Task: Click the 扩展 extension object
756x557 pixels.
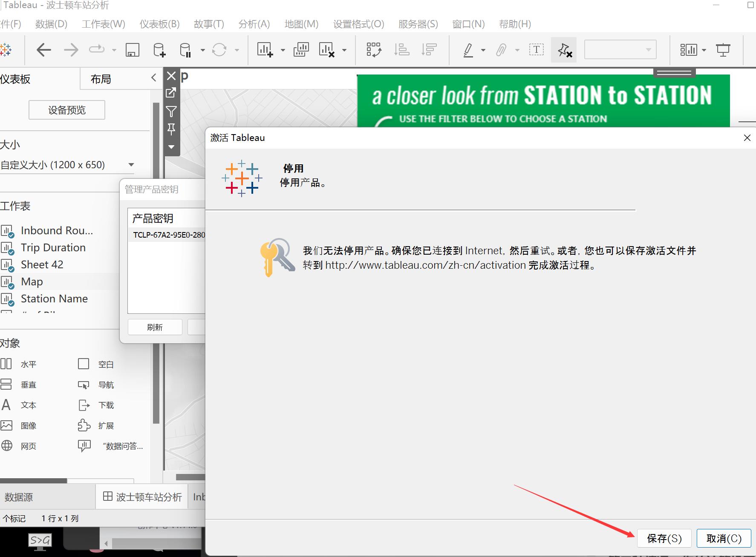Action: click(96, 425)
